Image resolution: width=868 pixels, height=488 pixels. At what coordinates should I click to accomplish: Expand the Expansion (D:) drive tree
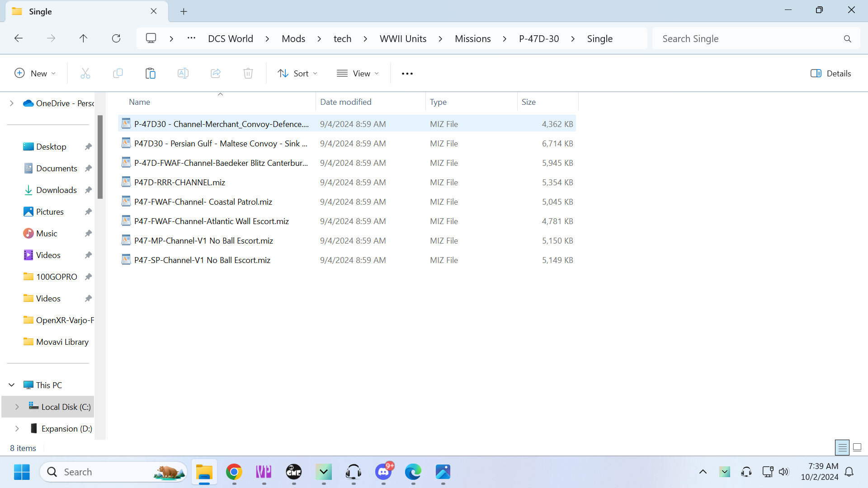point(17,428)
